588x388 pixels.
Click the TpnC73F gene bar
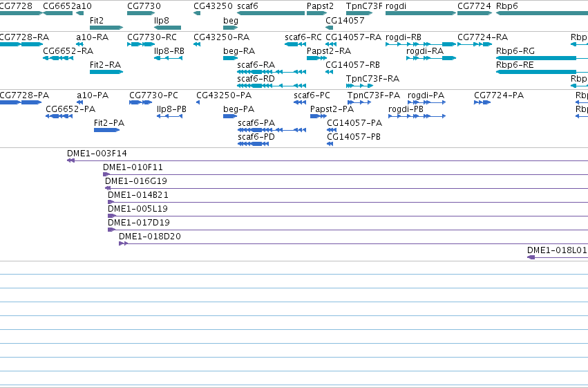pos(359,13)
